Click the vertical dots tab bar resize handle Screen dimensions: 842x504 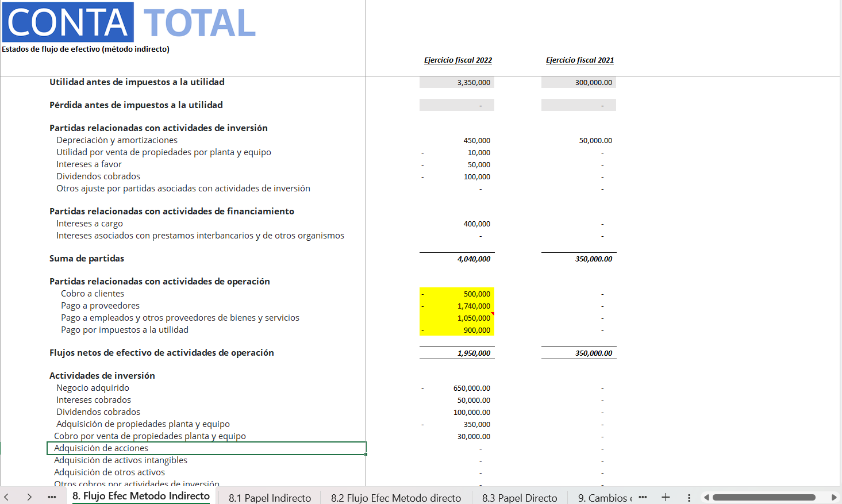689,498
